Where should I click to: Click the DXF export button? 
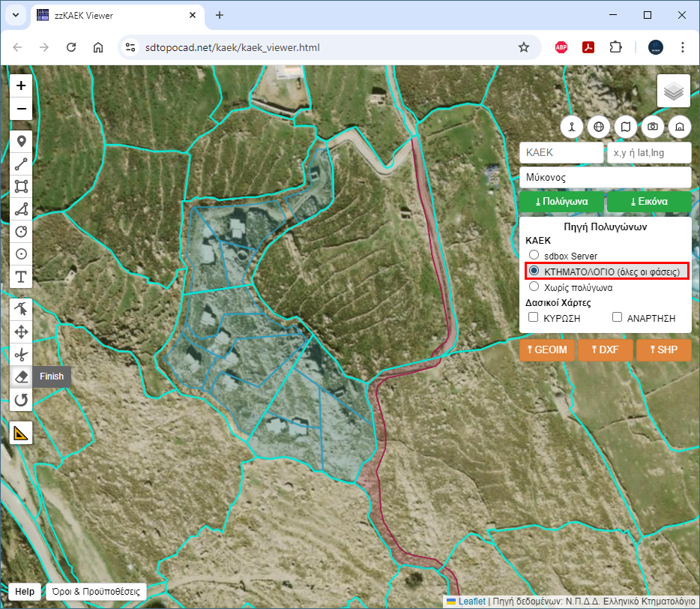point(605,350)
